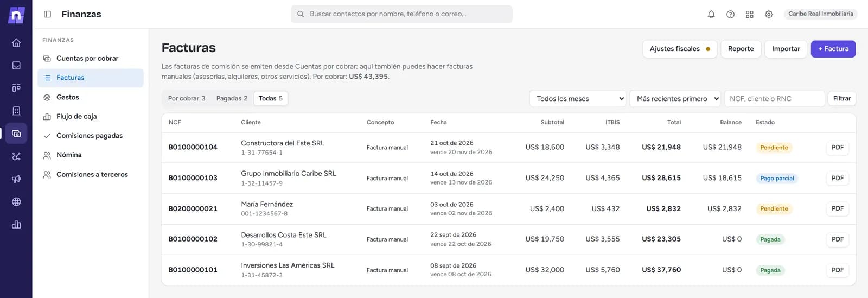
Task: Click the magnifier icon in search bar
Action: tap(301, 14)
